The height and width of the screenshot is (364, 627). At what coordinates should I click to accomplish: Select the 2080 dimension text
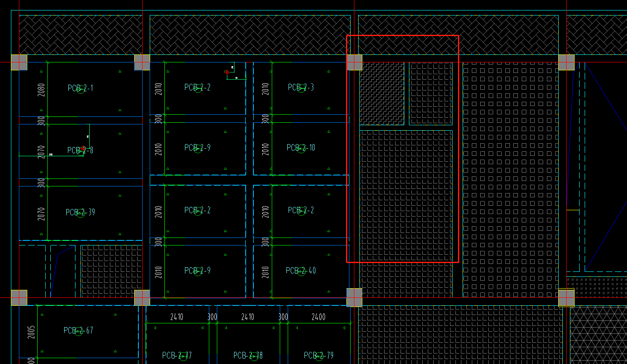41,90
